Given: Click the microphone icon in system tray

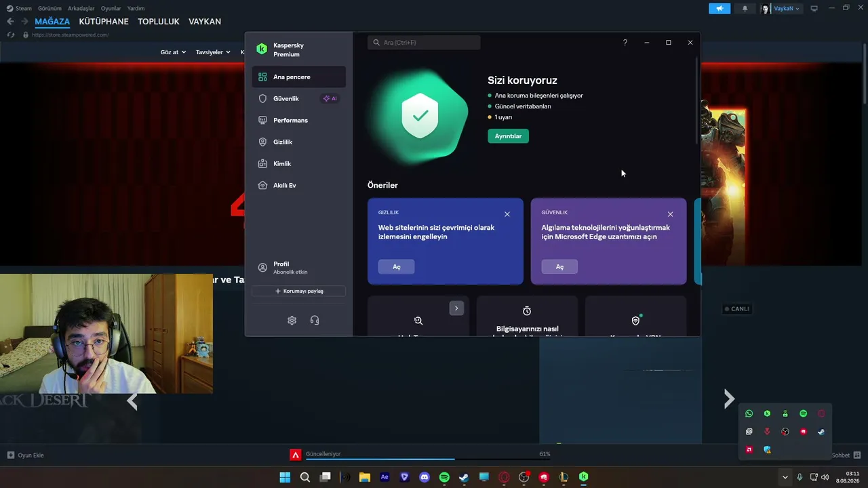Looking at the screenshot, I should 800,477.
